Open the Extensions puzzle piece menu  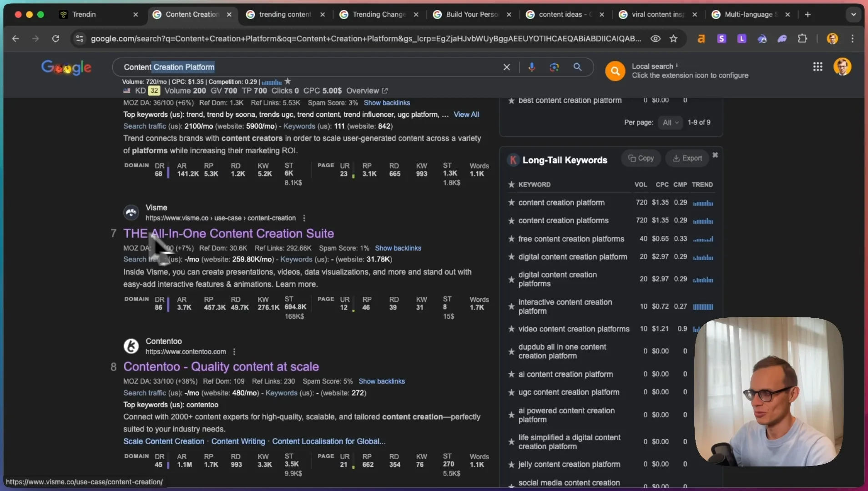pos(802,39)
